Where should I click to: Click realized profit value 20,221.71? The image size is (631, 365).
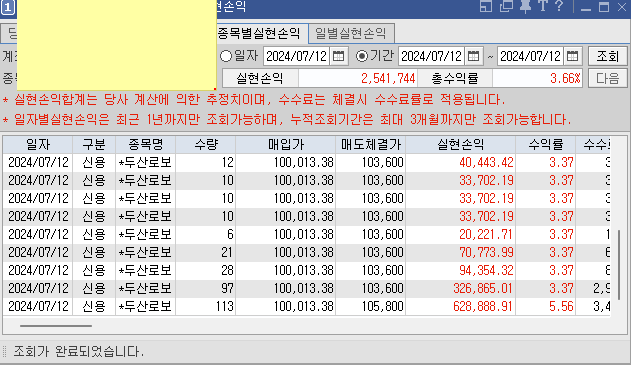tap(486, 234)
